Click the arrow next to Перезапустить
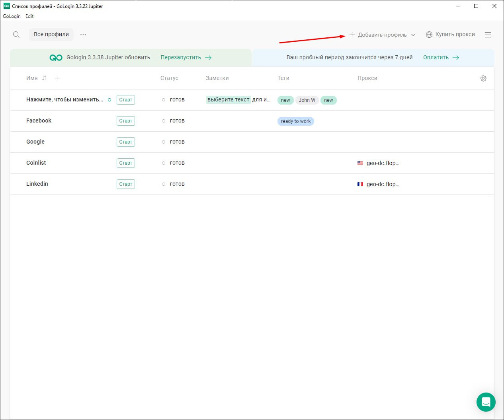This screenshot has width=504, height=420. 208,58
